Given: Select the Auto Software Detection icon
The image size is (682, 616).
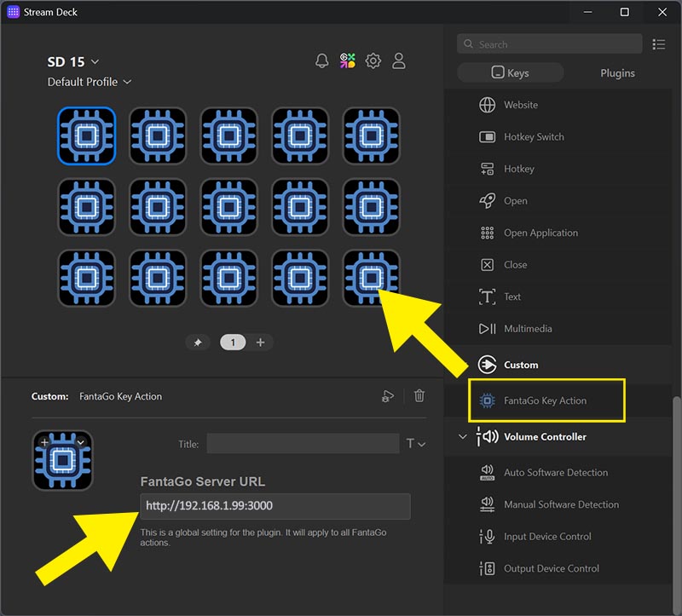Looking at the screenshot, I should pos(487,473).
